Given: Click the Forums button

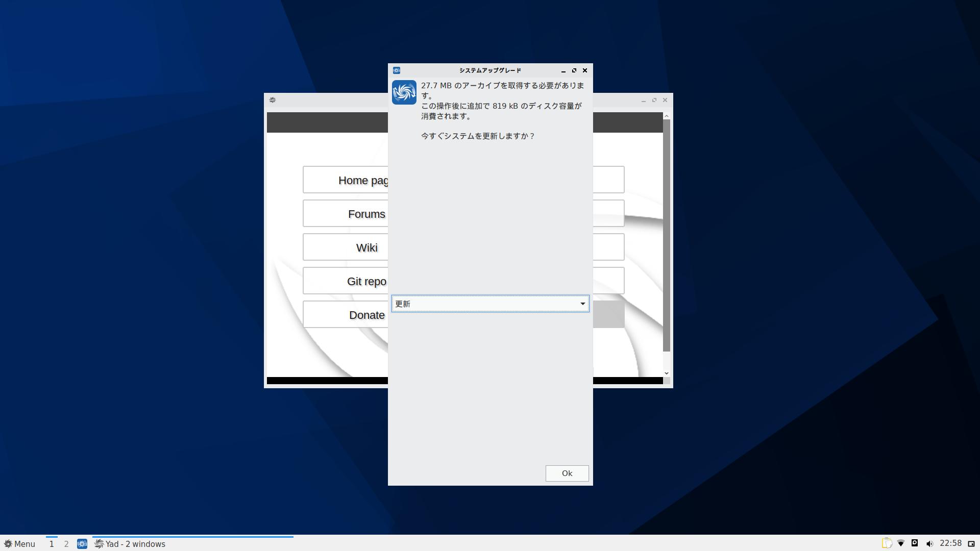Looking at the screenshot, I should point(346,214).
